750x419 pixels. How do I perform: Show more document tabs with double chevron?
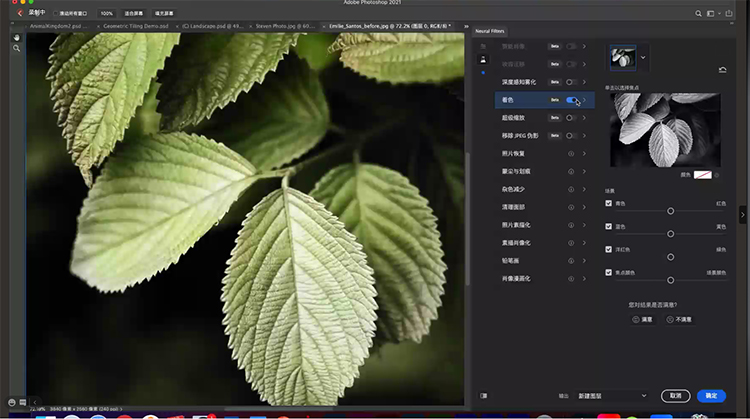[466, 26]
